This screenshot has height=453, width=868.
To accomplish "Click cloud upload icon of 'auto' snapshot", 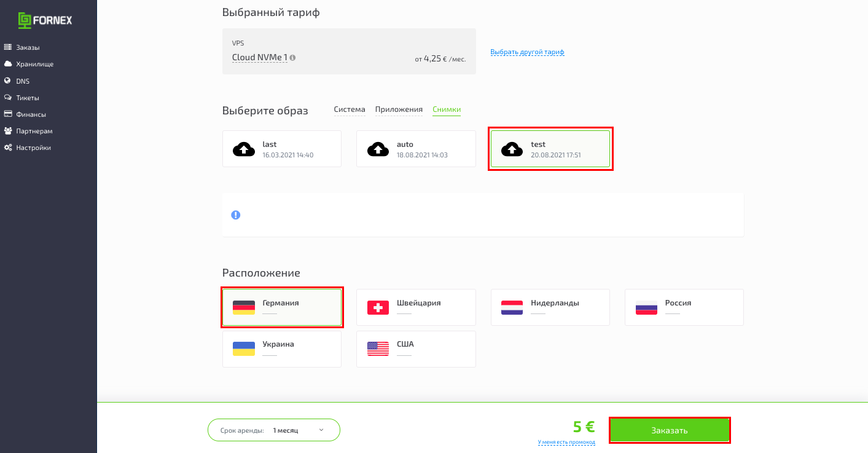I will point(378,149).
